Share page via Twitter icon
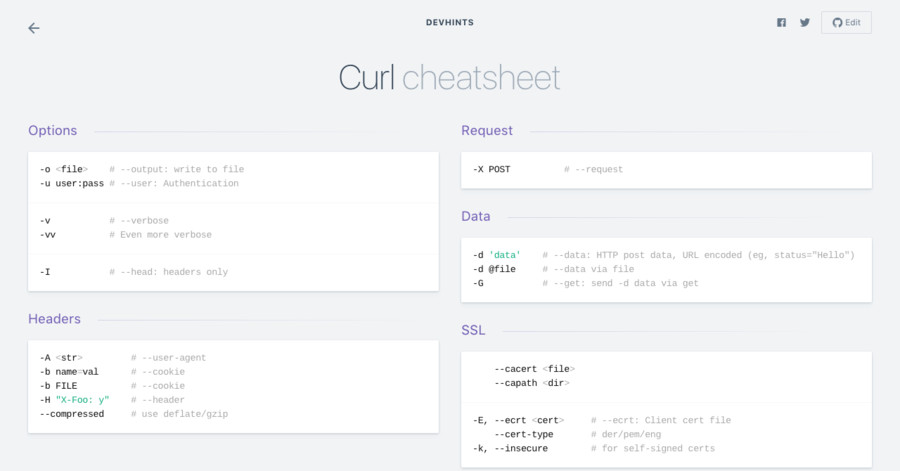 804,22
